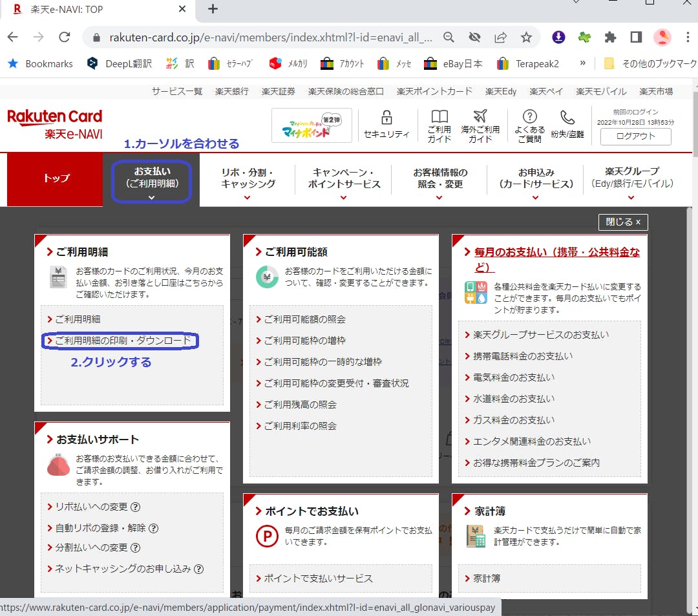Open the よくあるご質問 question icon
The width and height of the screenshot is (698, 616).
coord(530,127)
